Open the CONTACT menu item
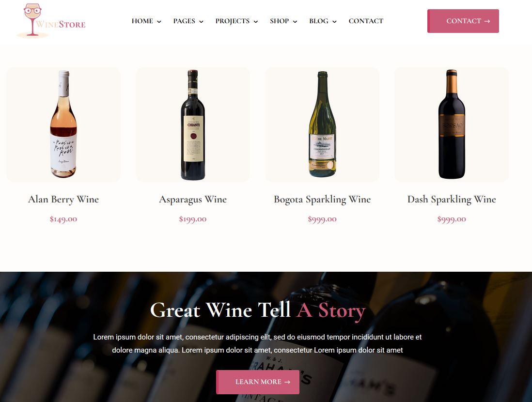Screen dimensions: 532x402 coord(366,21)
